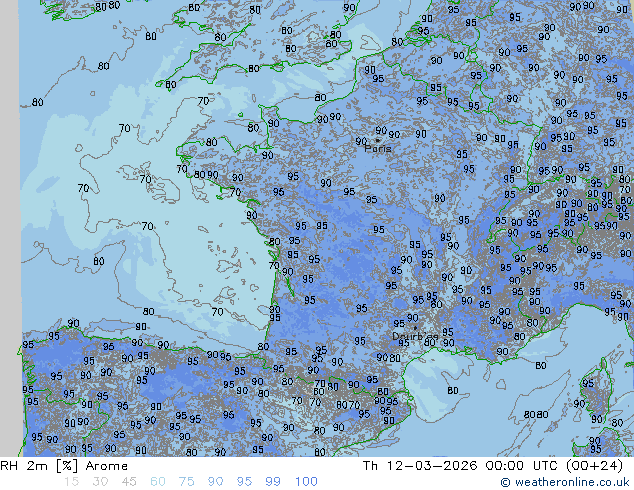Click legend value 60 in color scale
The width and height of the screenshot is (634, 490).
click(158, 482)
